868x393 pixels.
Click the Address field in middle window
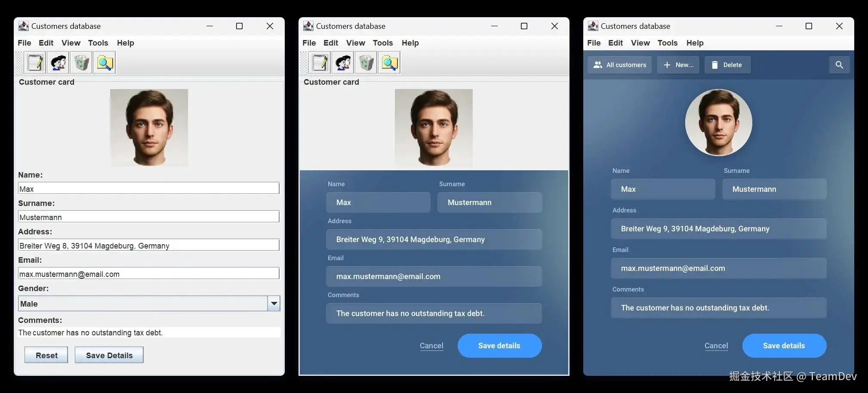pyautogui.click(x=434, y=239)
